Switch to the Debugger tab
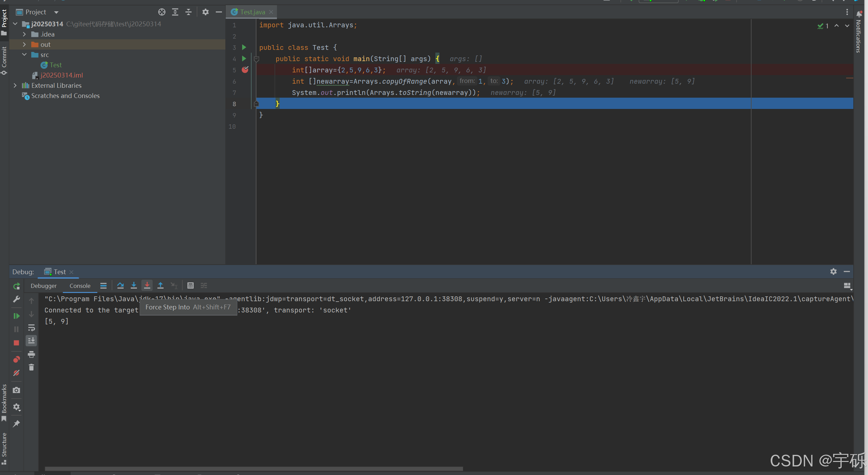 pyautogui.click(x=44, y=286)
